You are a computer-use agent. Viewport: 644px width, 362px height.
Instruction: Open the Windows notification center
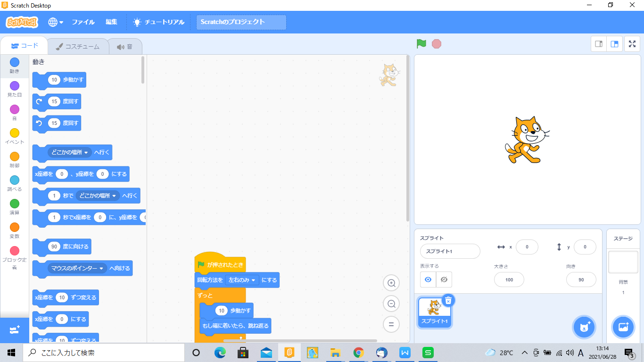pos(629,353)
